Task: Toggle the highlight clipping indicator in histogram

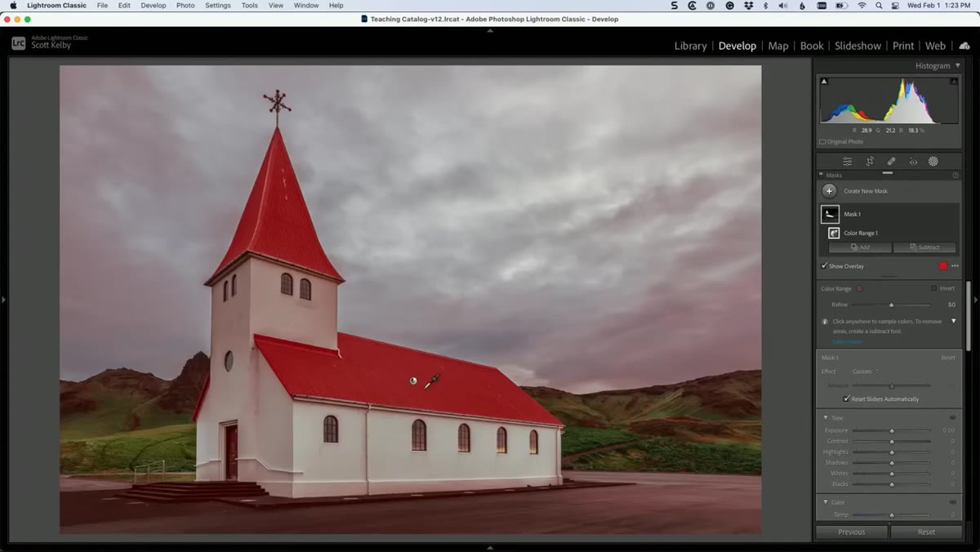Action: (954, 81)
